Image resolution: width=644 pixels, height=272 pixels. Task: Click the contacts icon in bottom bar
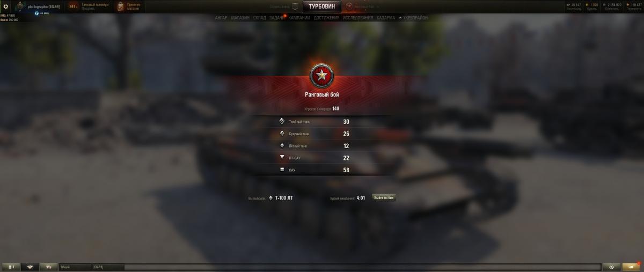[x=11, y=267]
